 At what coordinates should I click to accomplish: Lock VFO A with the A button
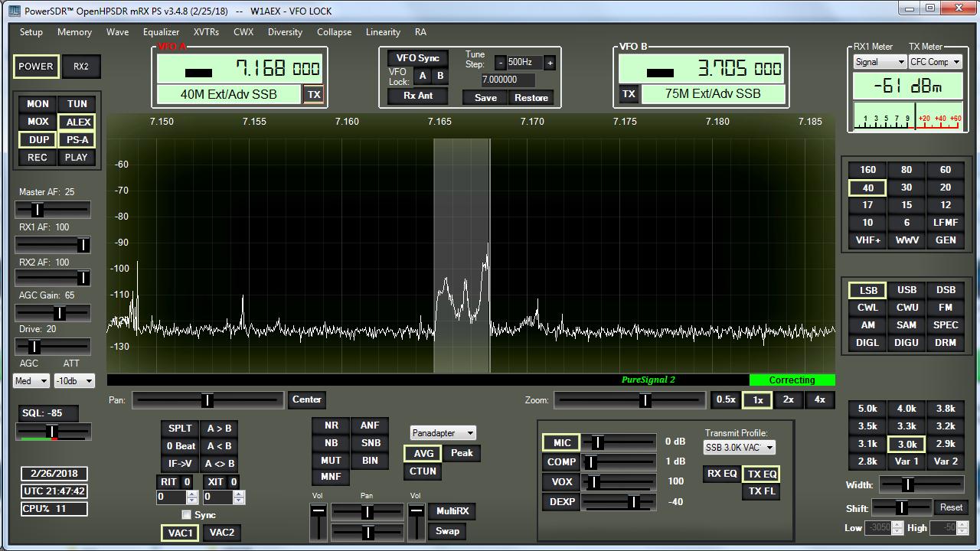tap(422, 76)
